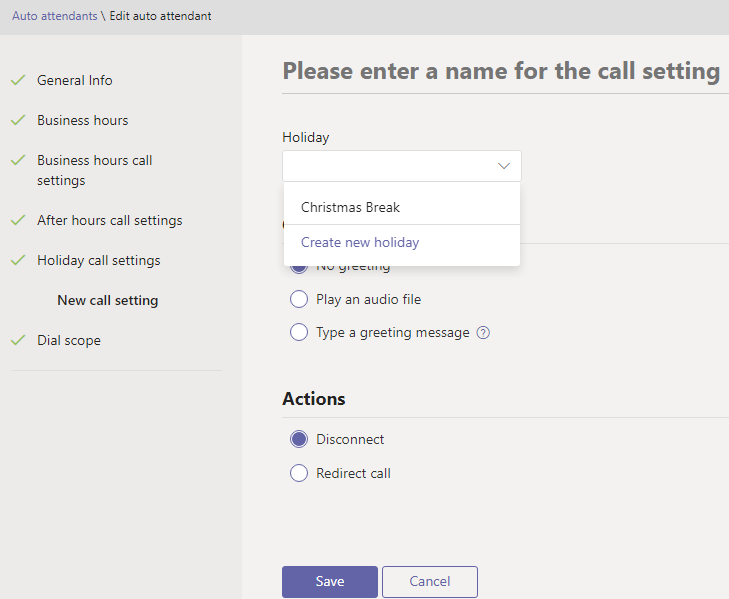Go to Holiday call settings step

[98, 260]
